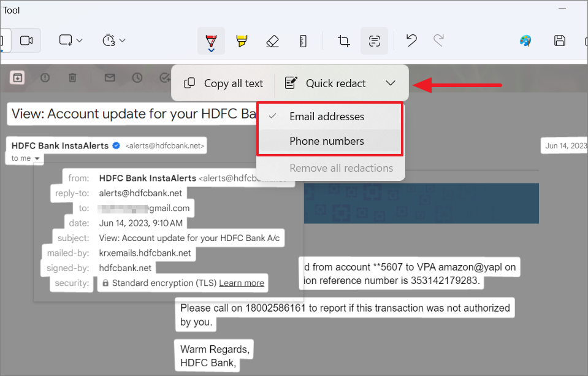Viewport: 588px width, 376px height.
Task: Expand the Quick redact options chevron
Action: coord(391,83)
